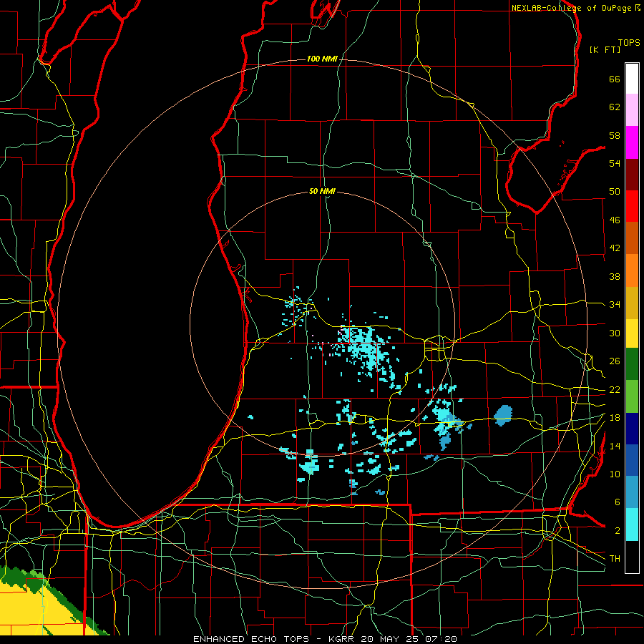Click the cyan 6 kft legend swatch
Viewport: 644px width, 644px height.
pyautogui.click(x=632, y=525)
